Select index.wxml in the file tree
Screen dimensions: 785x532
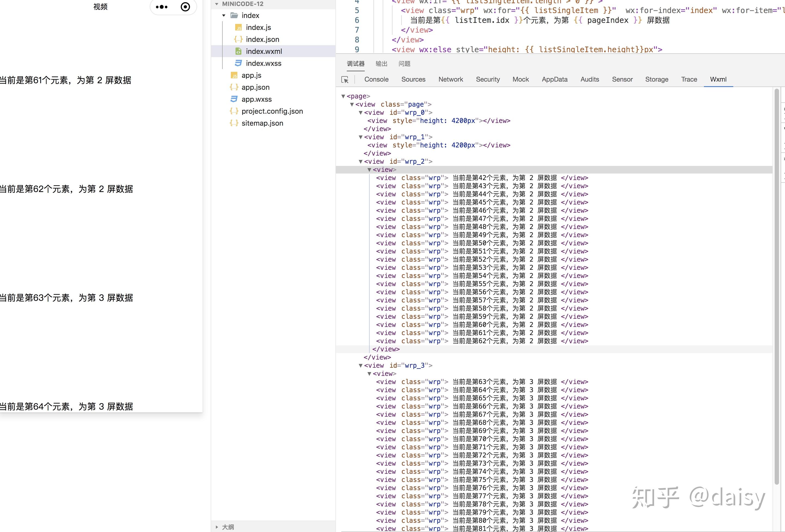point(263,51)
